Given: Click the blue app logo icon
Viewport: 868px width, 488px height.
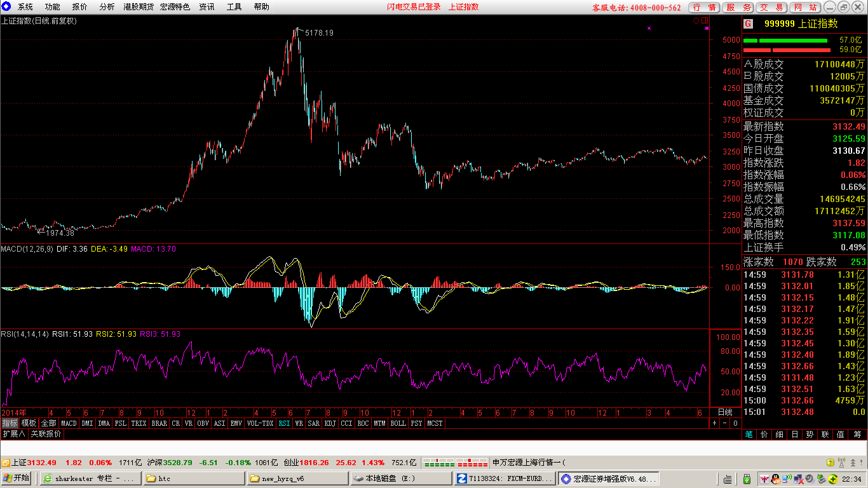Looking at the screenshot, I should (6, 7).
